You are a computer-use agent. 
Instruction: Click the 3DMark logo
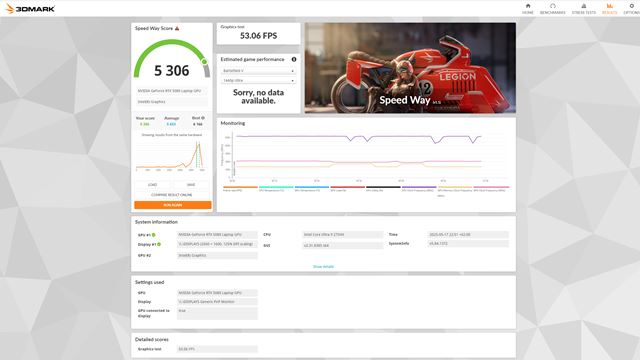(x=30, y=9)
